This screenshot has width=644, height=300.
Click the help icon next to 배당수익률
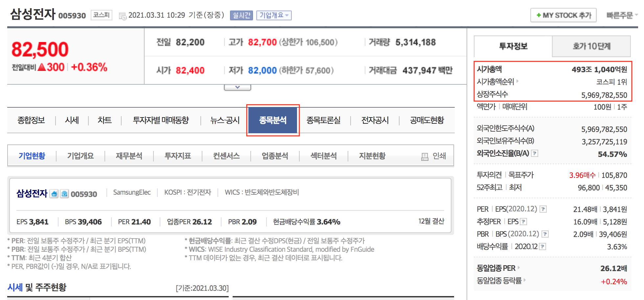click(x=543, y=246)
